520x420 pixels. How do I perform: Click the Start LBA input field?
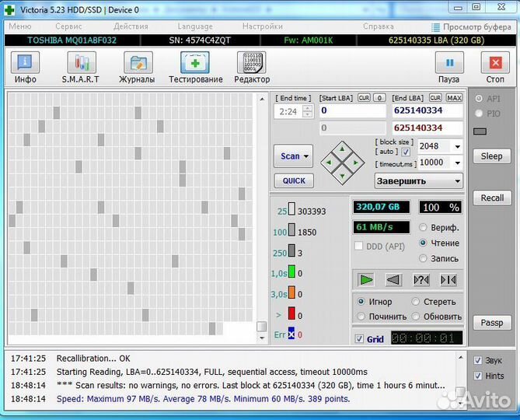[x=353, y=110]
